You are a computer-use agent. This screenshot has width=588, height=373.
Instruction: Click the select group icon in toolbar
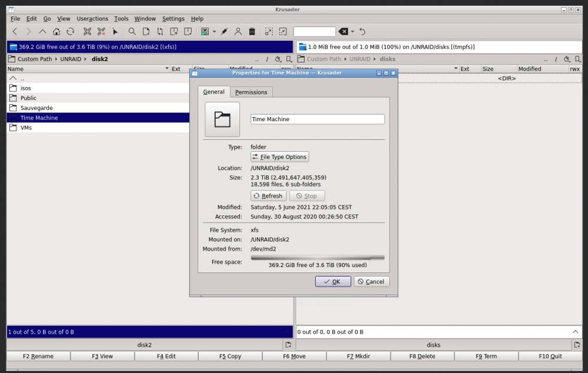tap(88, 32)
